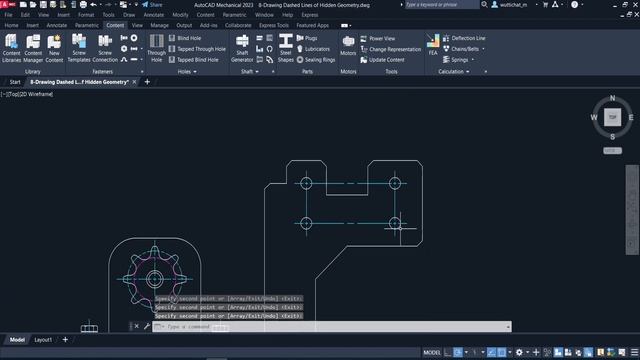Open the Motors tool

(348, 46)
